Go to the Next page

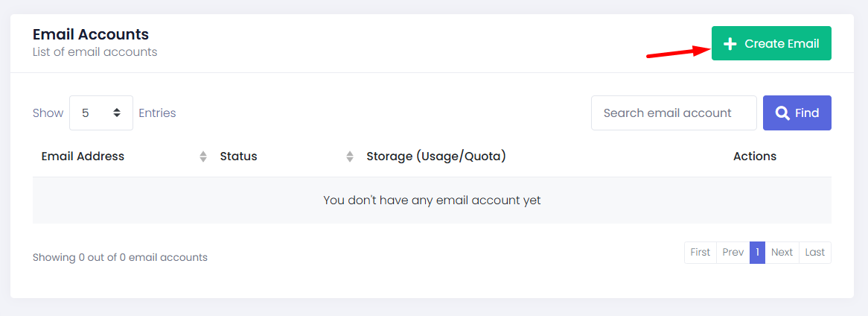click(782, 253)
